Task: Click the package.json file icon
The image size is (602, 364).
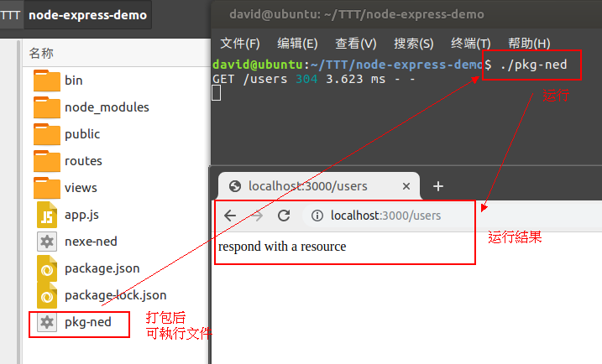Action: tap(47, 268)
